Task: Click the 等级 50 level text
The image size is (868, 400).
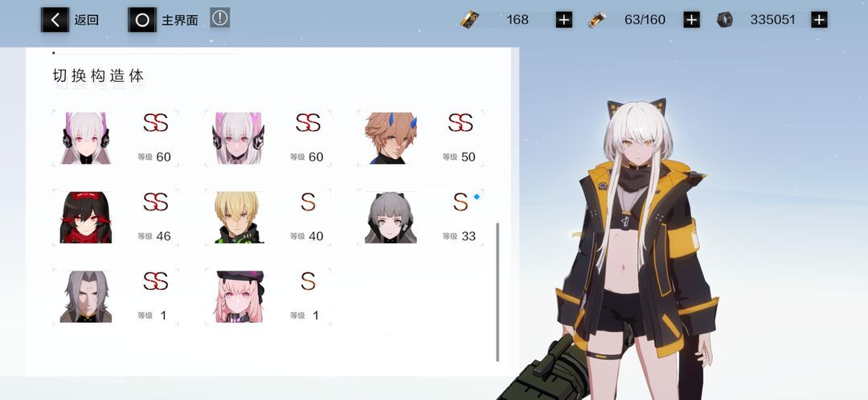Action: tap(459, 157)
